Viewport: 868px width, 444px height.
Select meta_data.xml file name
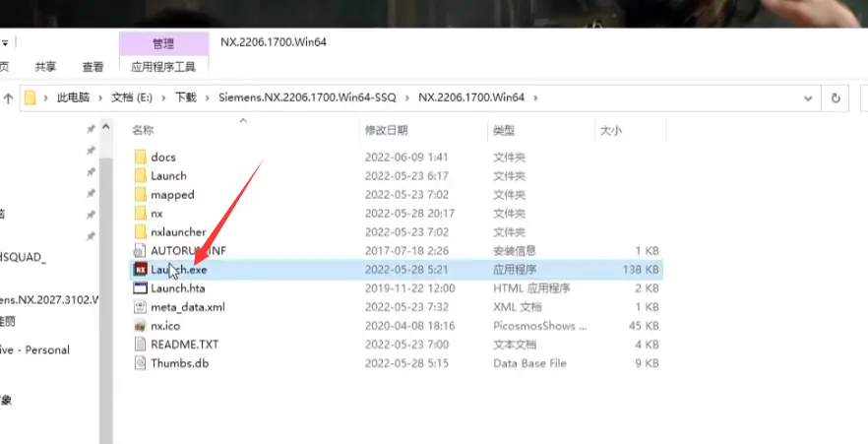click(188, 307)
